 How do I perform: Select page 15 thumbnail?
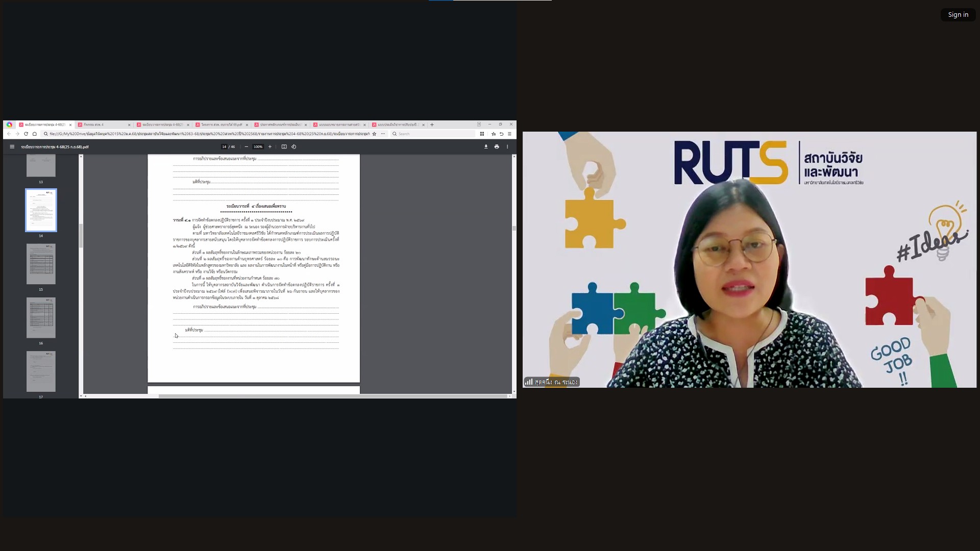(41, 264)
